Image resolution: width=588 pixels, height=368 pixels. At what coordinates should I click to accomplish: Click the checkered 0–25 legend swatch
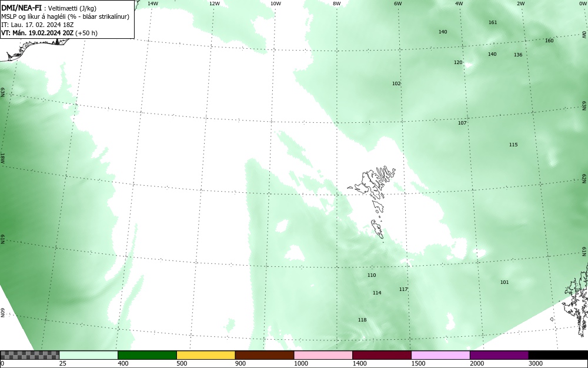[29, 355]
